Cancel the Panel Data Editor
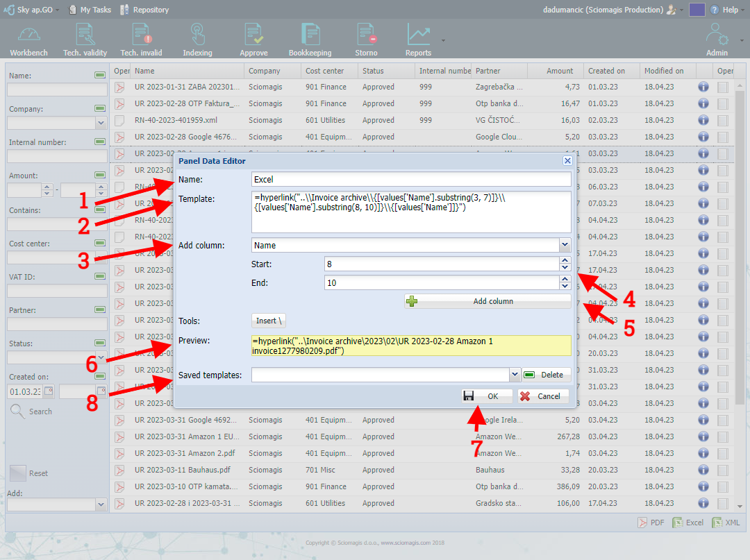The image size is (750, 560). [x=543, y=396]
